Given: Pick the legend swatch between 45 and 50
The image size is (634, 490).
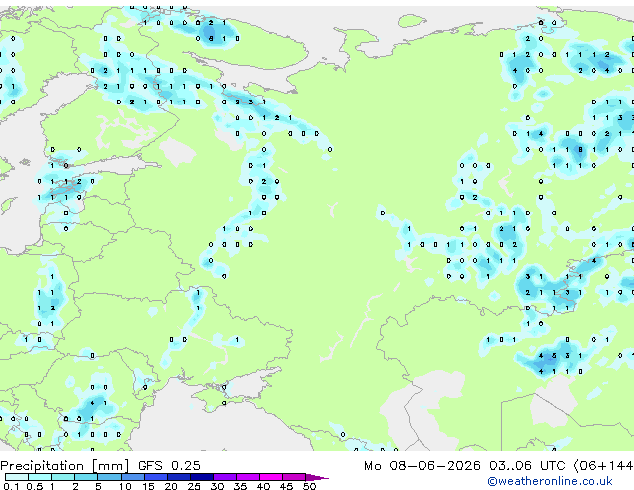Looking at the screenshot, I should point(294,477).
